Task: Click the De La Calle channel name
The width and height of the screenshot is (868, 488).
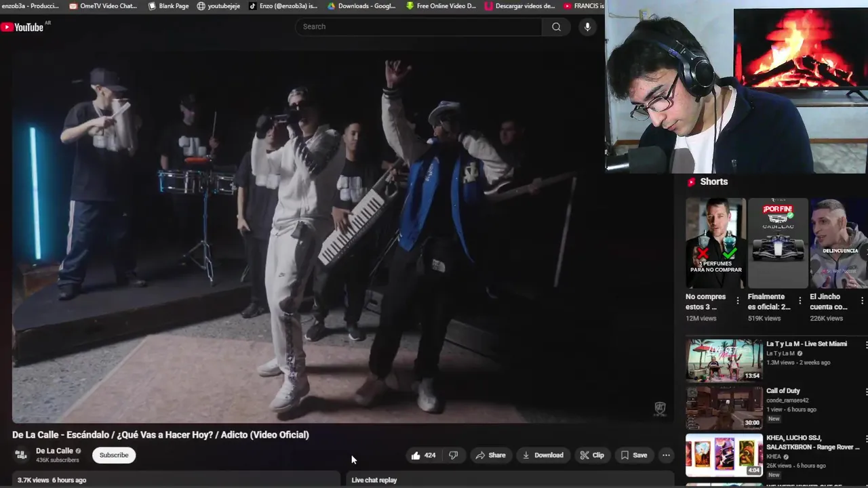Action: click(54, 451)
